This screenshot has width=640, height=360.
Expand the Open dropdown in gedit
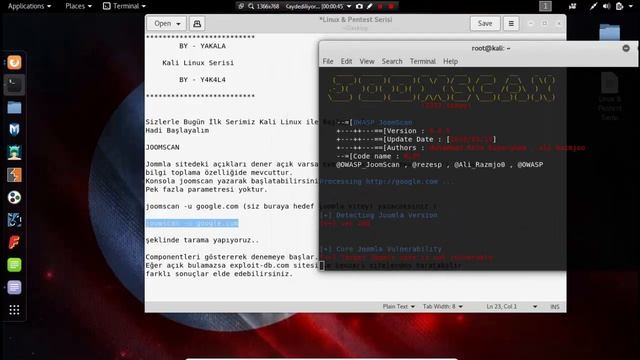pos(167,24)
